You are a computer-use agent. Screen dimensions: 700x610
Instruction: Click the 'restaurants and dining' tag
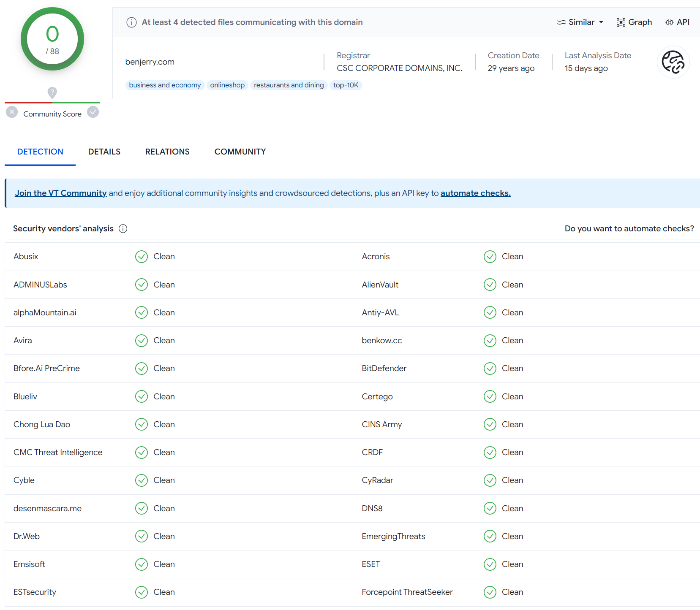tap(289, 85)
